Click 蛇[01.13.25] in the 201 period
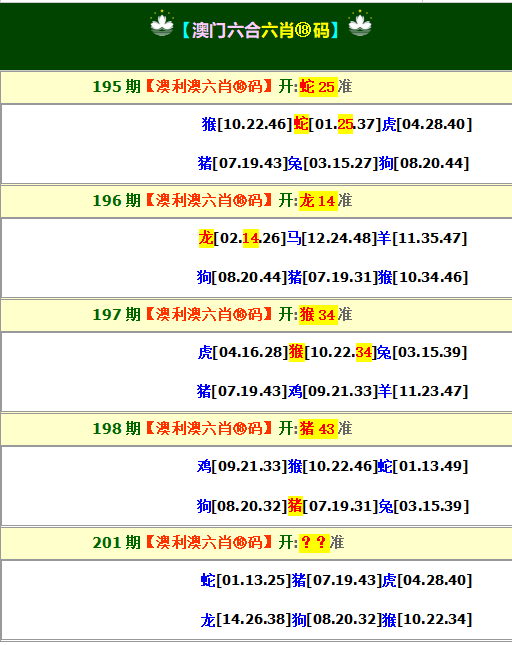This screenshot has height=645, width=512. [246, 580]
